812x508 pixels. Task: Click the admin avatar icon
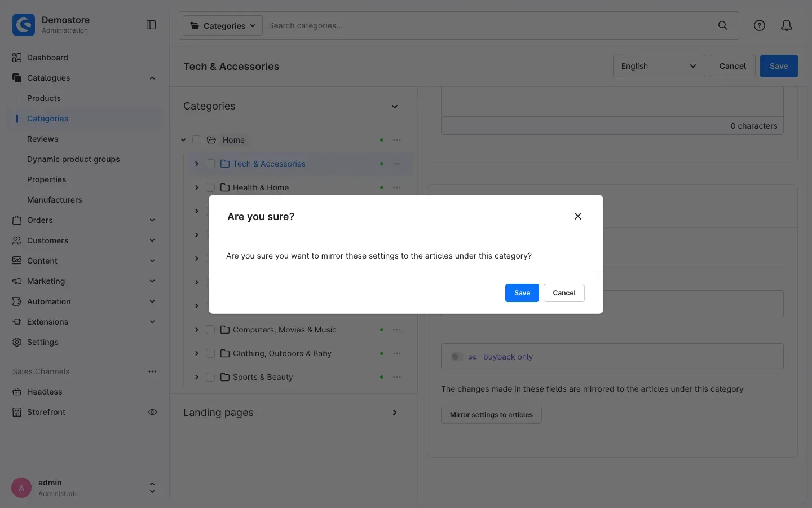[21, 488]
